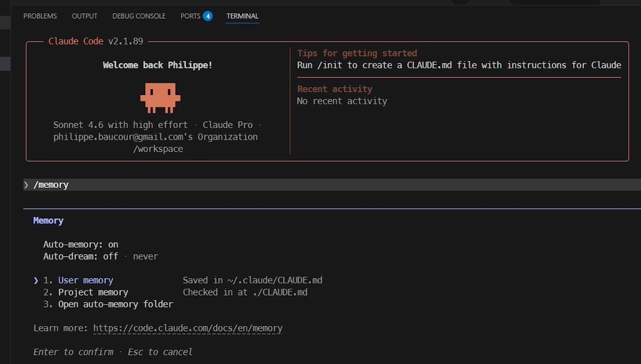Choose the Project memory option
641x364 pixels.
(x=93, y=292)
